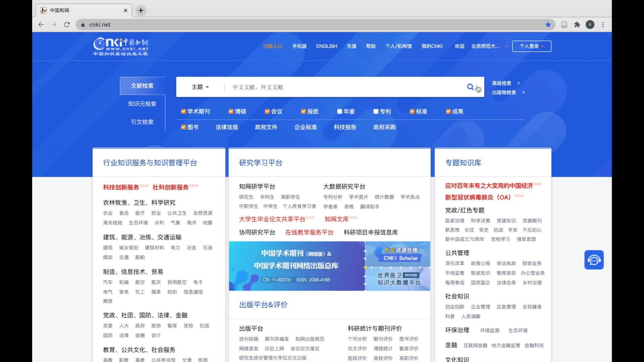View site info lock icon
The height and width of the screenshot is (362, 644).
[x=83, y=24]
